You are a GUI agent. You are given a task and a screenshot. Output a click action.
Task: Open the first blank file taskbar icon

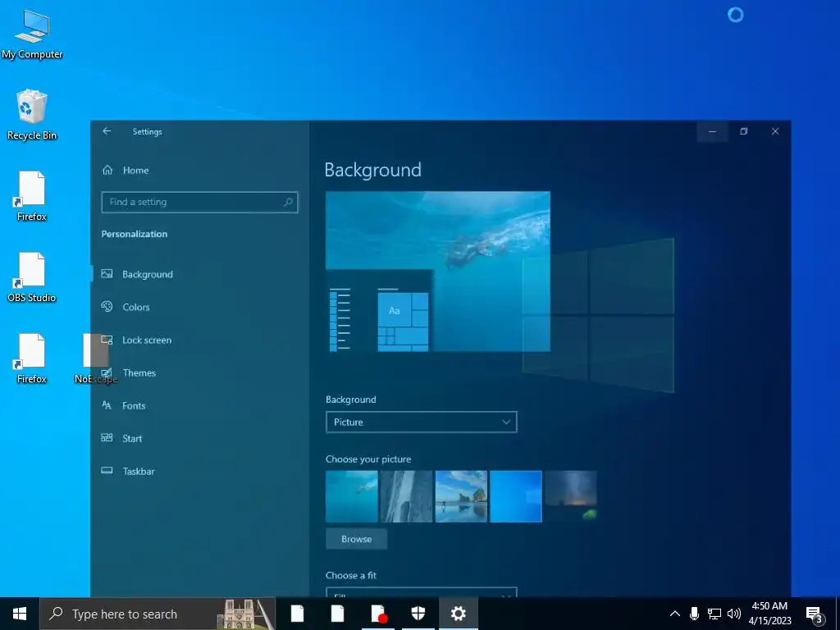[x=297, y=614]
